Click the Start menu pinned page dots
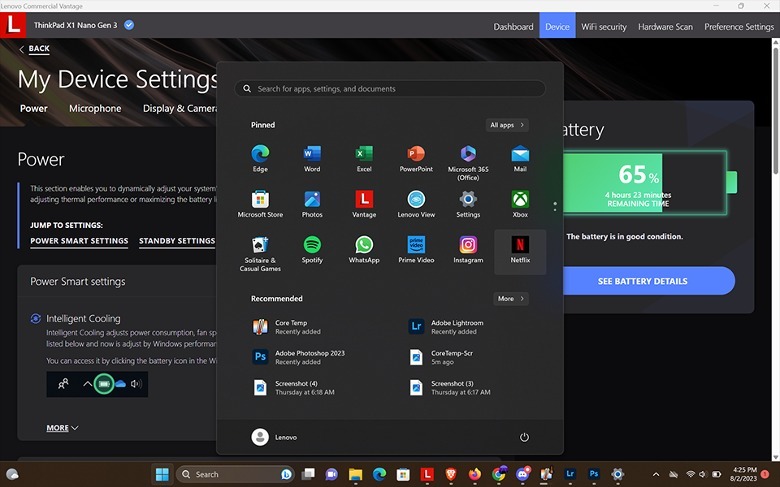 [555, 206]
